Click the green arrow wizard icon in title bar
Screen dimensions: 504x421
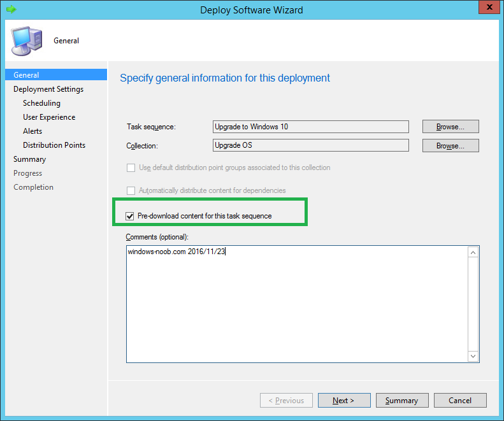click(x=11, y=9)
